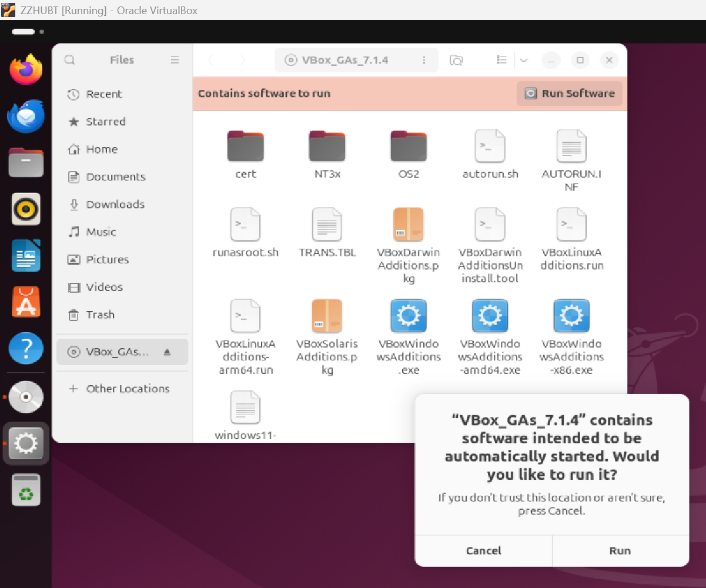Select the cert folder

pos(246,155)
